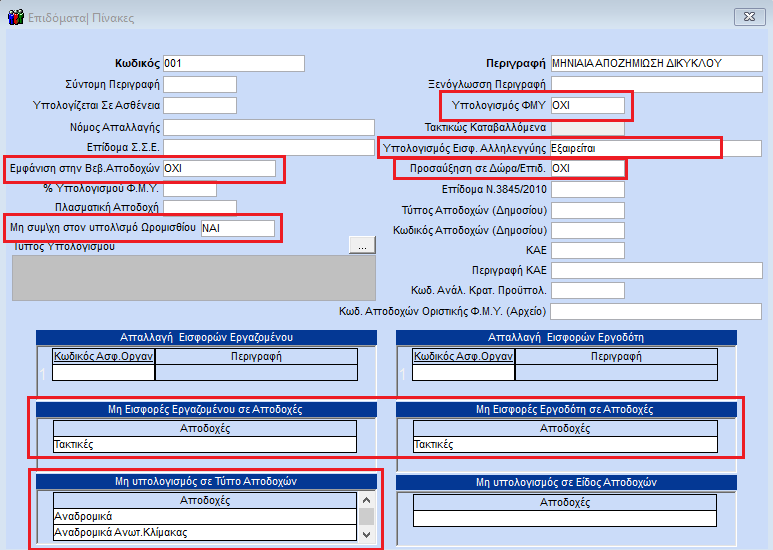This screenshot has height=550, width=773.
Task: Click the Μη συμ/χη στον υπολ/σμό Ωρομισθίου field
Action: tap(237, 229)
